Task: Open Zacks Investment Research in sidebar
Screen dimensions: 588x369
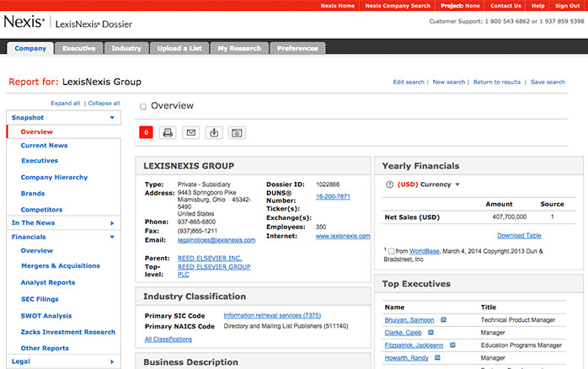Action: (x=68, y=332)
